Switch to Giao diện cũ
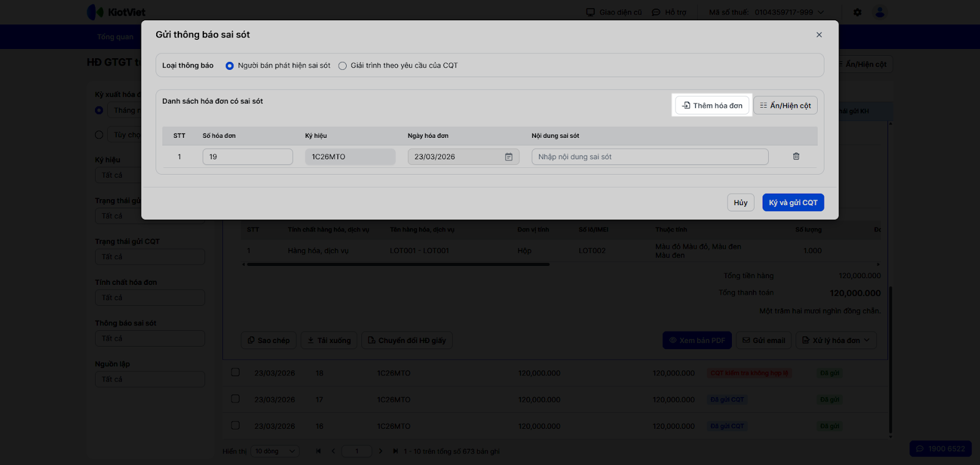 (x=614, y=12)
